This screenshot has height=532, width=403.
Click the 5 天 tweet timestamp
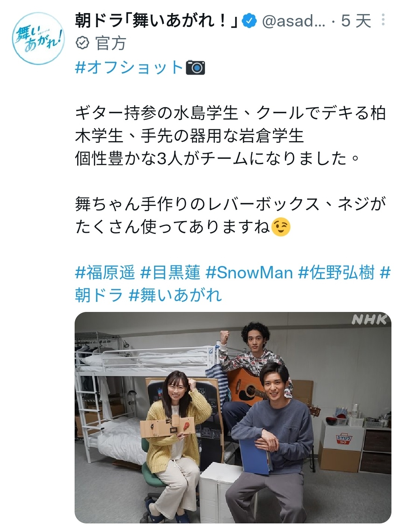point(356,21)
